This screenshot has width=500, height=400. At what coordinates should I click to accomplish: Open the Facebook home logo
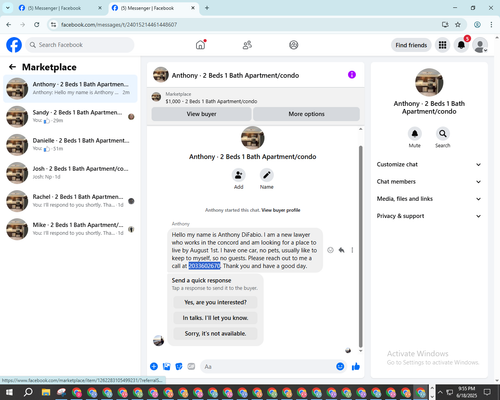click(x=14, y=45)
